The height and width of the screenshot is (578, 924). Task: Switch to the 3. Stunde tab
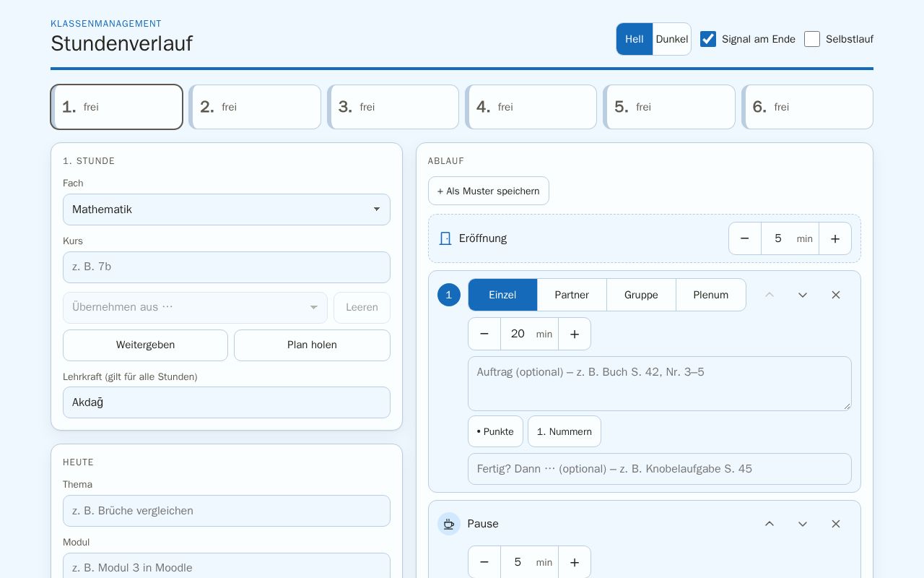coord(393,107)
